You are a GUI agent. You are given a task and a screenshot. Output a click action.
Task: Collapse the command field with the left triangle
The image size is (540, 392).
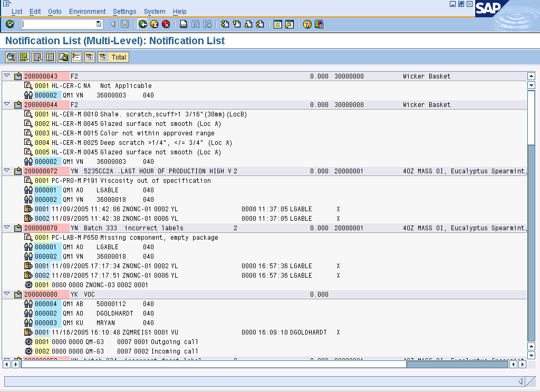113,24
